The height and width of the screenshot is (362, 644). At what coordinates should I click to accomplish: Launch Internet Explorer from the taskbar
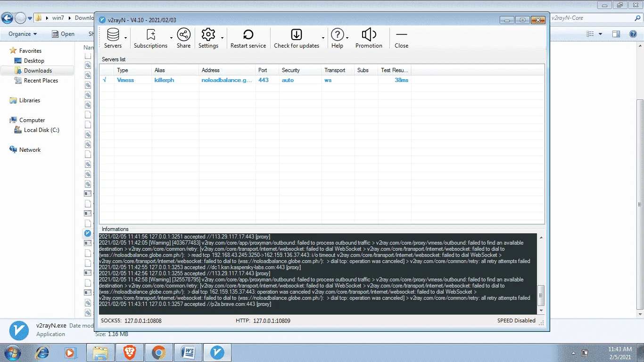click(43, 353)
